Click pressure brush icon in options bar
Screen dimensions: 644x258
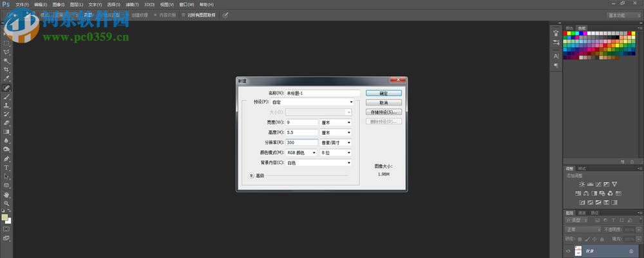[226, 15]
